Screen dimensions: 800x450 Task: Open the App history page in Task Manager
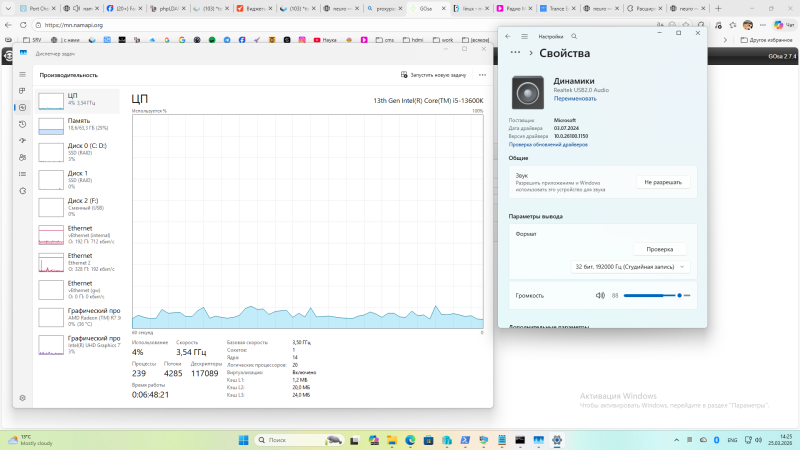coord(22,124)
